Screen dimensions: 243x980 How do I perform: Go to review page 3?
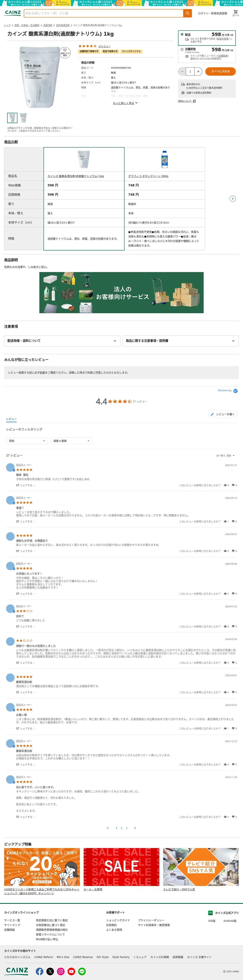[126, 828]
